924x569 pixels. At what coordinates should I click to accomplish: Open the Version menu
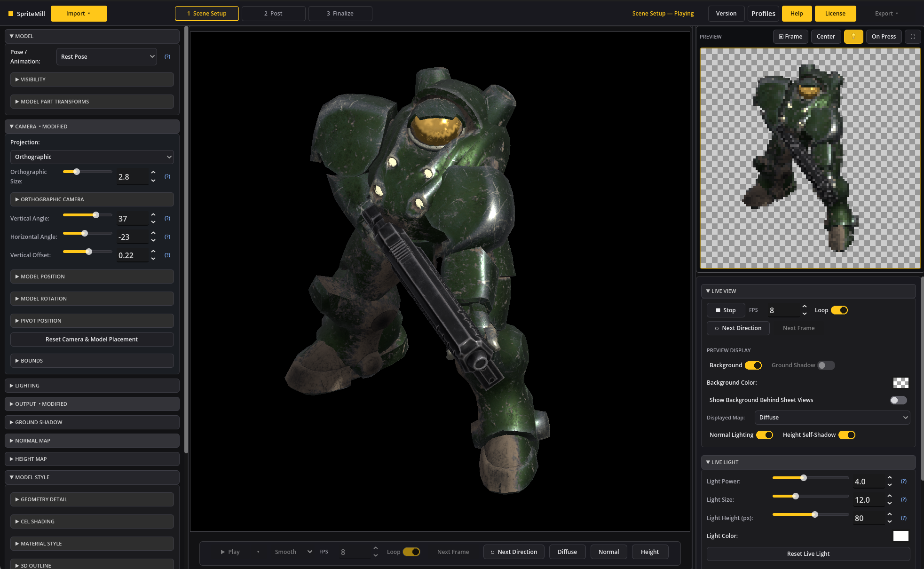pos(727,14)
